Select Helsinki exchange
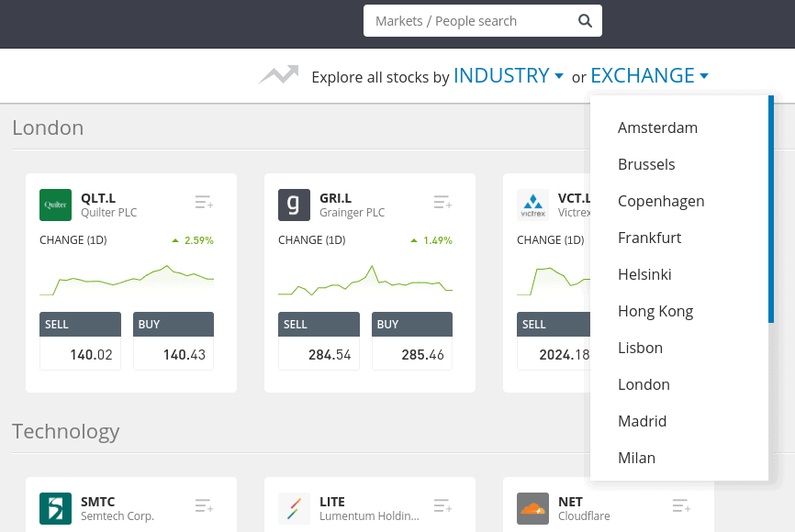Screen dimensions: 795x532 coord(644,274)
